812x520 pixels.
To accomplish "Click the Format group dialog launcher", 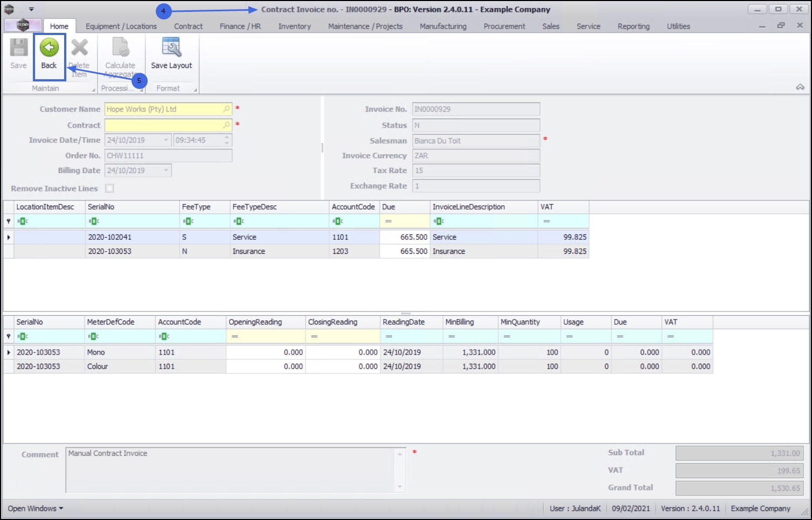I will point(195,89).
